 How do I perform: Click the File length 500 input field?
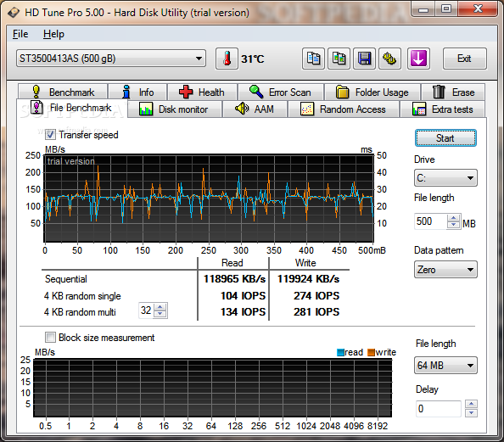(x=431, y=221)
